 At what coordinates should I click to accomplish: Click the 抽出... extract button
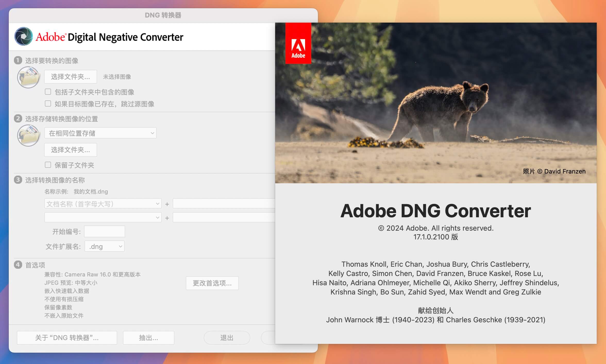[x=149, y=338]
